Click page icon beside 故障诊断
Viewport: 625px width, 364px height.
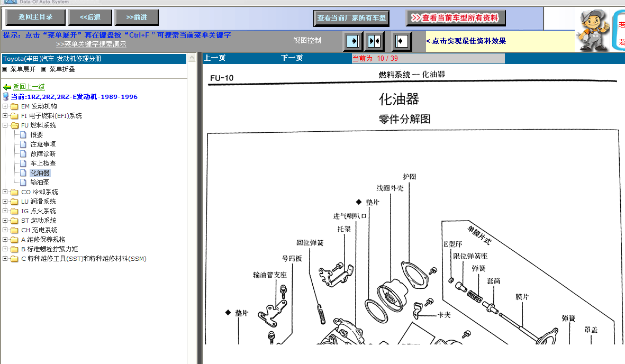[23, 154]
